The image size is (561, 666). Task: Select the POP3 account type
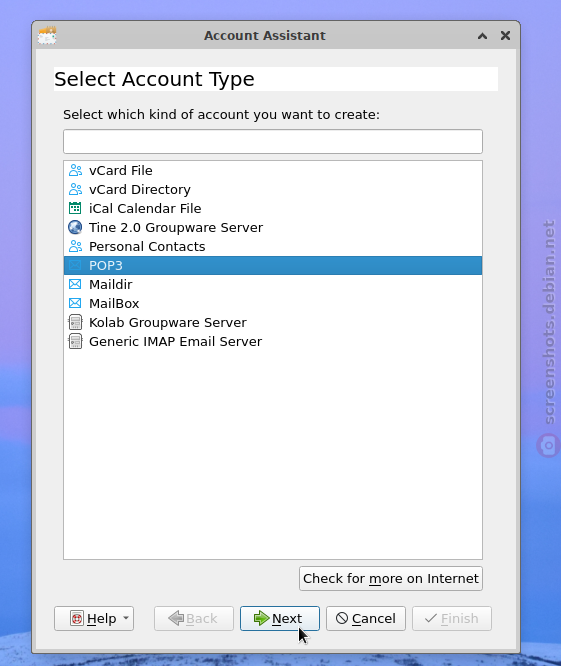(x=273, y=265)
